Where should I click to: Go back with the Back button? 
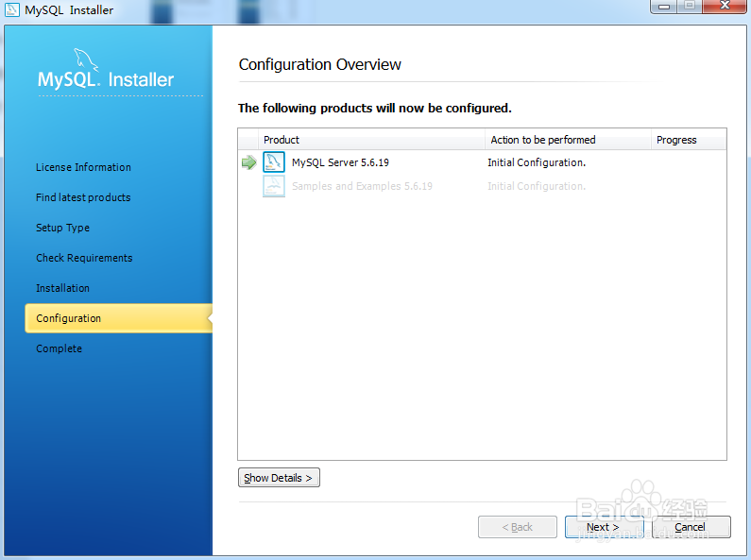[x=518, y=527]
